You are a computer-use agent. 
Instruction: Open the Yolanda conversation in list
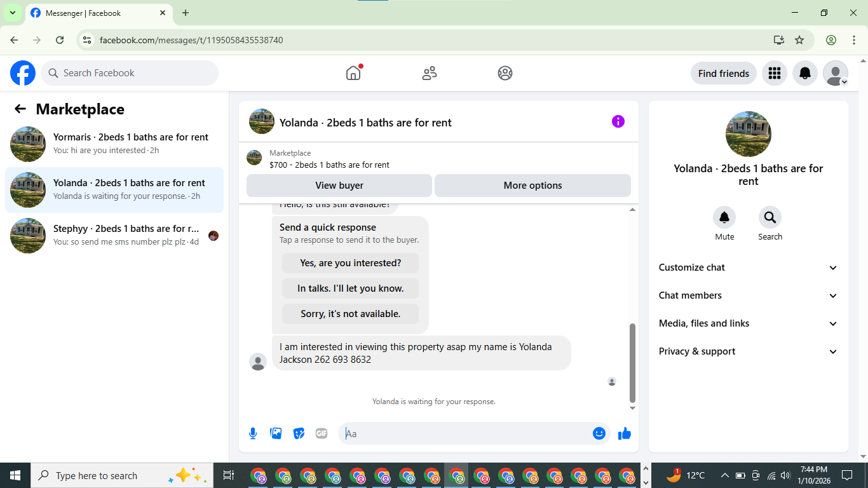[x=114, y=190]
